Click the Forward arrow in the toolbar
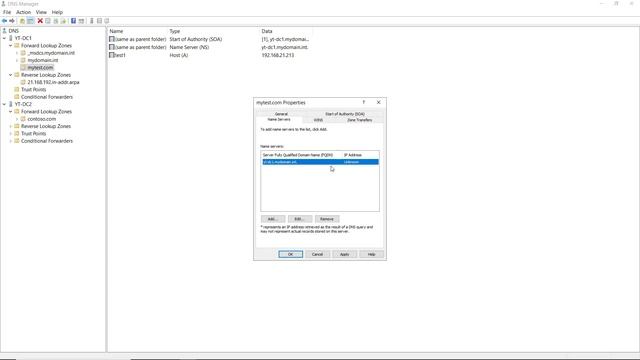 coord(12,21)
